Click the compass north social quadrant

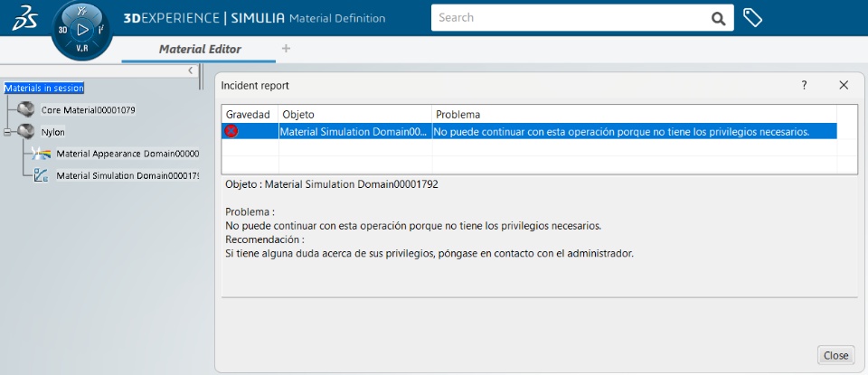tap(82, 11)
